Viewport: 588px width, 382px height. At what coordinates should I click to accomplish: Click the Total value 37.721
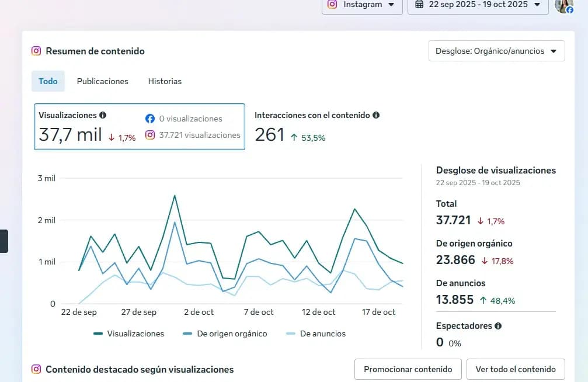tap(453, 220)
